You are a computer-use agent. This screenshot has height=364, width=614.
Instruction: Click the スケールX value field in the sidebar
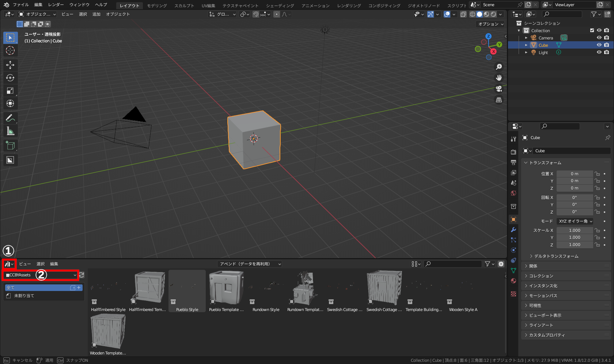575,230
